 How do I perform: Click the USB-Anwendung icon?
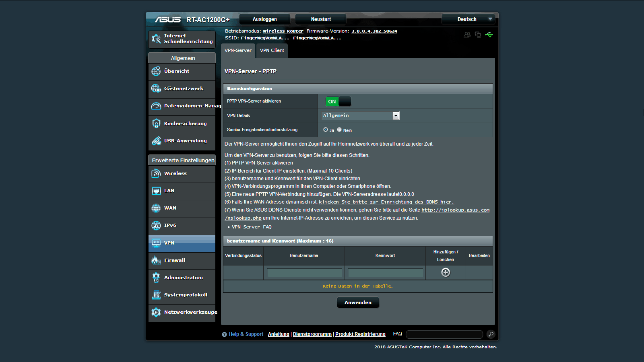(156, 141)
